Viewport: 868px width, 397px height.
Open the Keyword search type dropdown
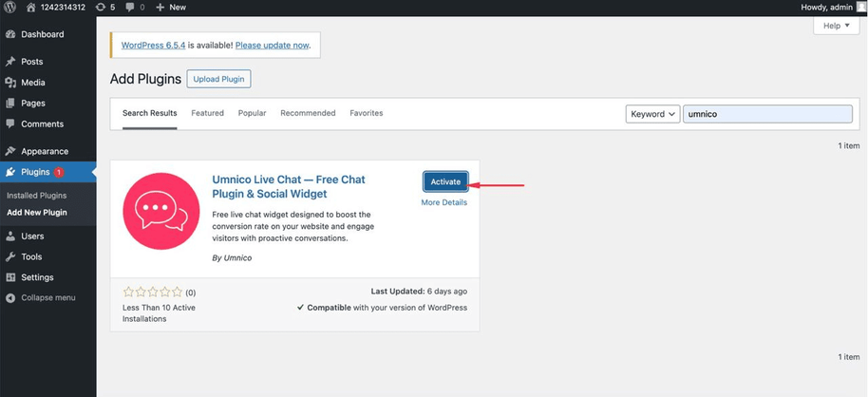(652, 114)
